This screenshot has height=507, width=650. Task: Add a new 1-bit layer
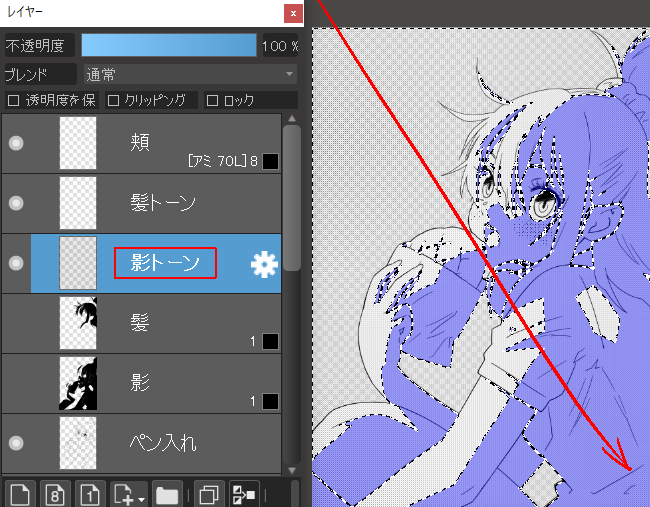[89, 493]
